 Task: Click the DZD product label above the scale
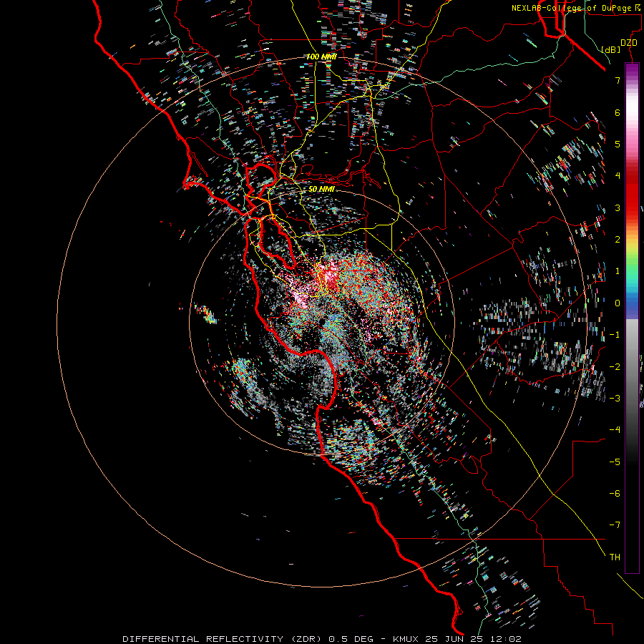pos(628,43)
